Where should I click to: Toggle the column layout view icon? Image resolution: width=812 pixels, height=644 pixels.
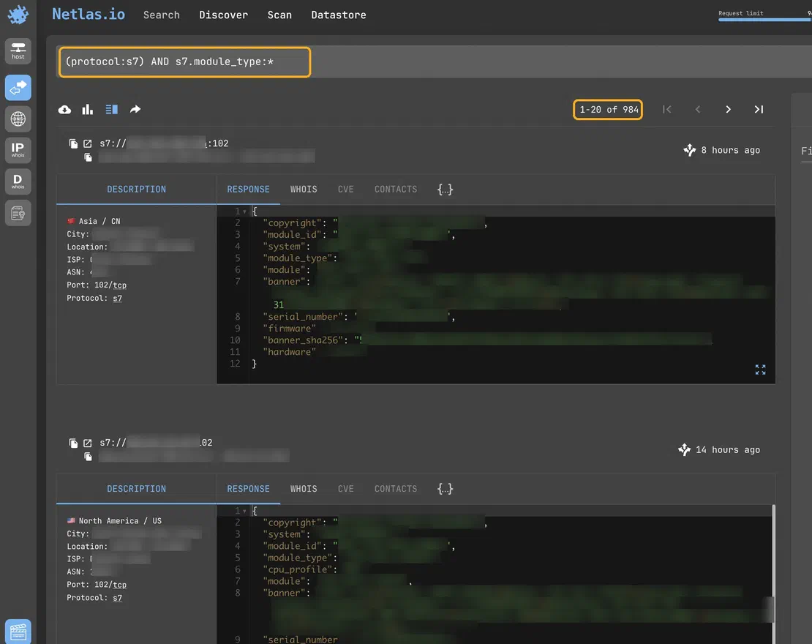(112, 109)
